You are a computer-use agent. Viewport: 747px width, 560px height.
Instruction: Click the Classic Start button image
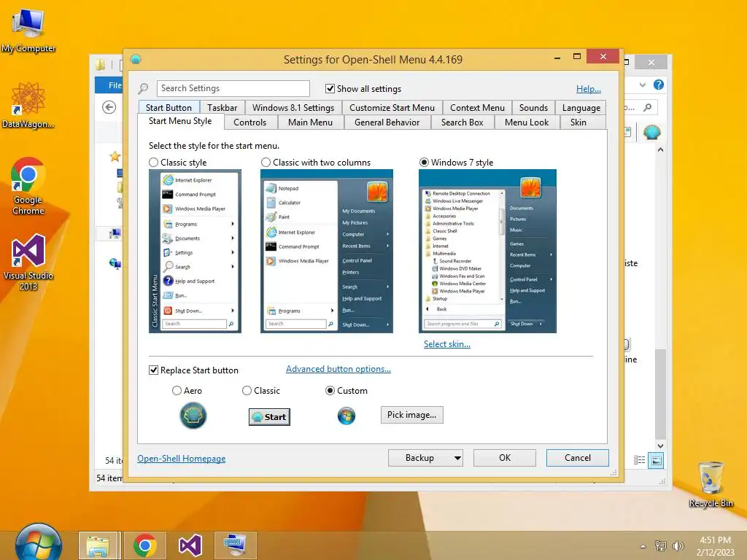click(269, 416)
